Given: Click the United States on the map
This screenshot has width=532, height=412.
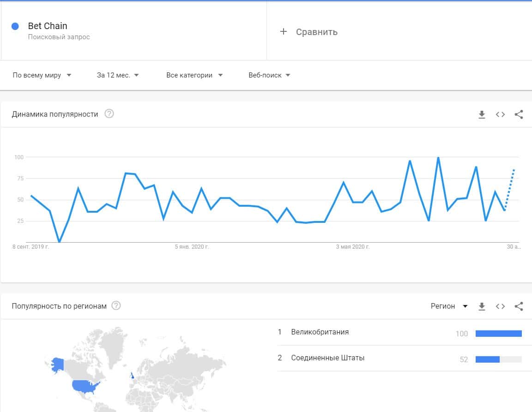Looking at the screenshot, I should 85,387.
